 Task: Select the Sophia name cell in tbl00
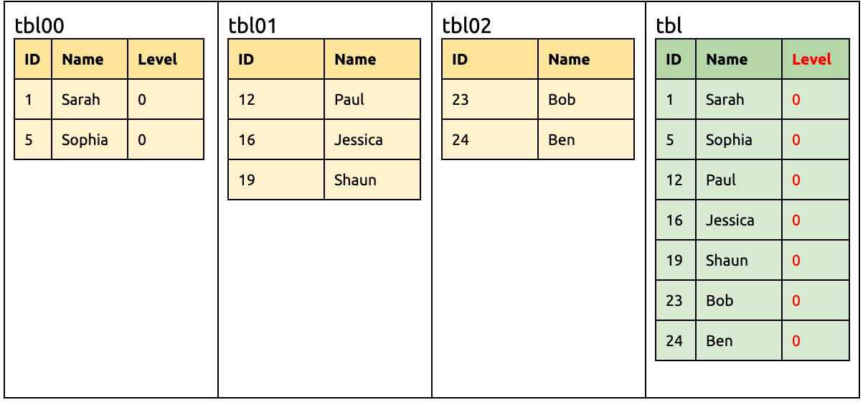pos(85,140)
